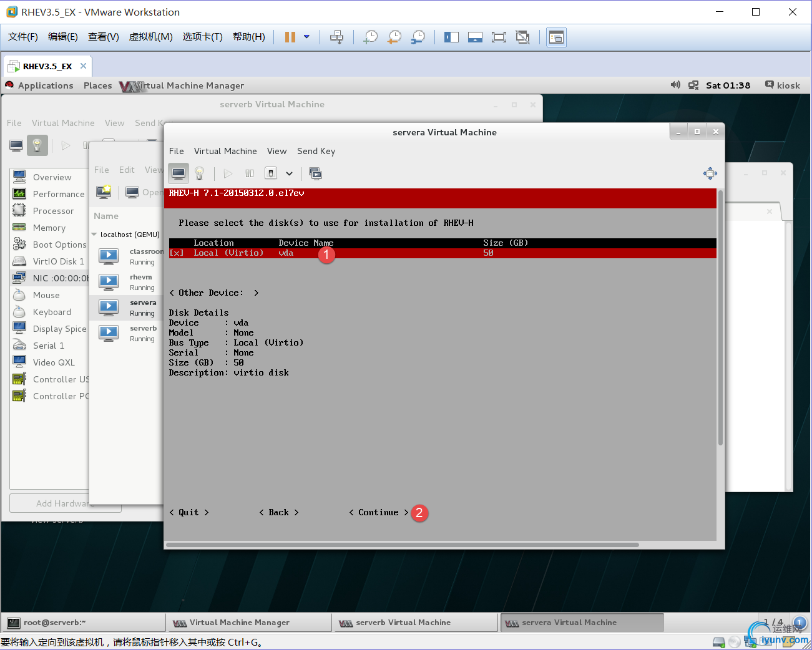
Task: Open File menu in Virtual Machine Manager
Action: point(102,170)
